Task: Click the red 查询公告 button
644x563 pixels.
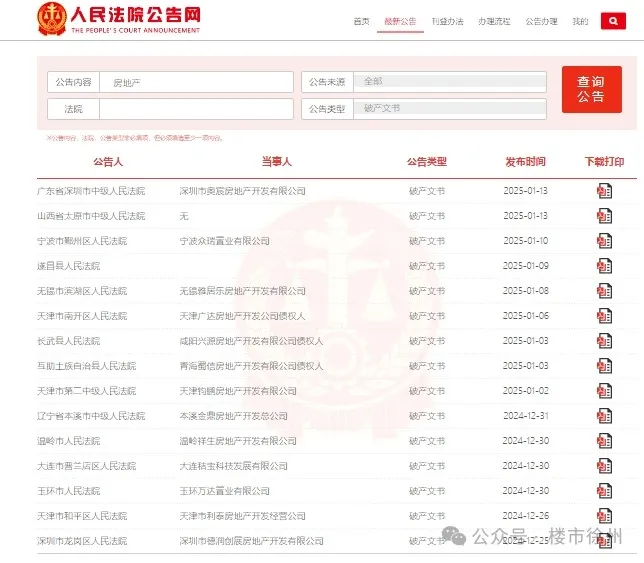Action: [x=591, y=89]
